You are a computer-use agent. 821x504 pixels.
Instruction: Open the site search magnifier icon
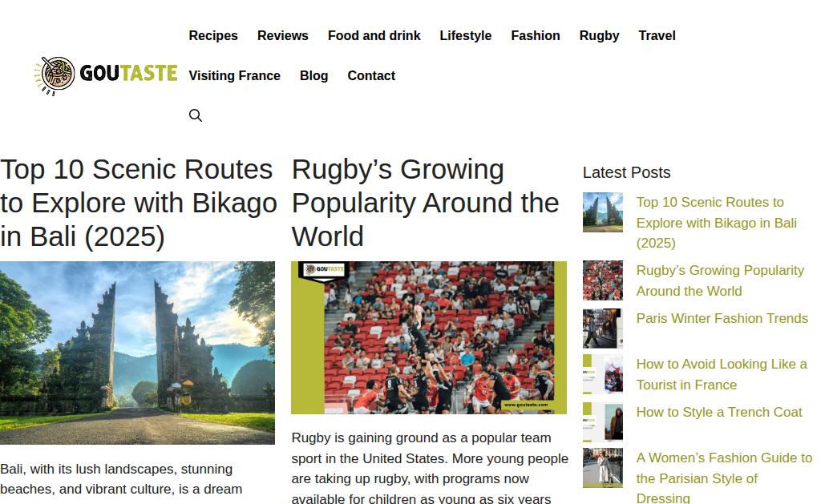click(196, 115)
